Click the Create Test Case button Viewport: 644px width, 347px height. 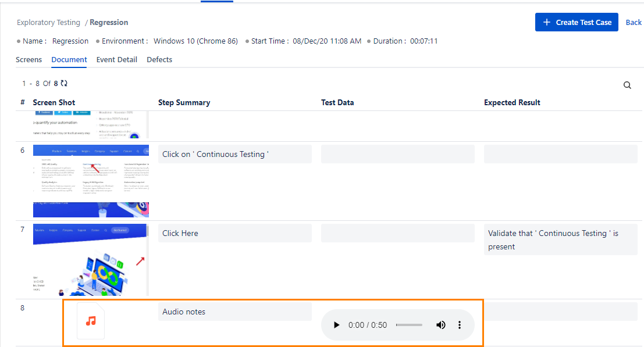(x=577, y=22)
